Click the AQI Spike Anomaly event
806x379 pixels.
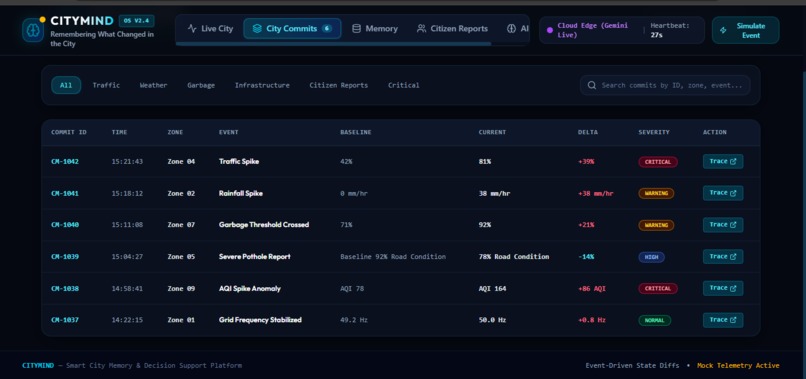pos(250,288)
